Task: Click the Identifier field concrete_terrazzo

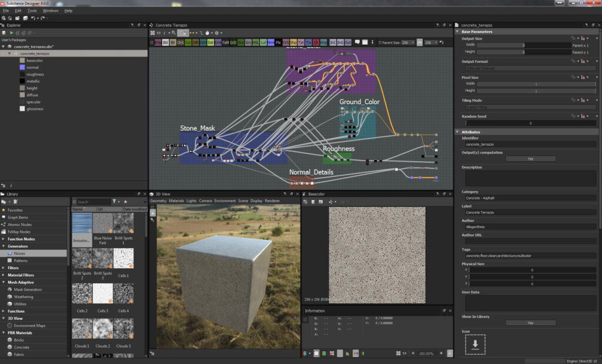Action: [x=531, y=145]
